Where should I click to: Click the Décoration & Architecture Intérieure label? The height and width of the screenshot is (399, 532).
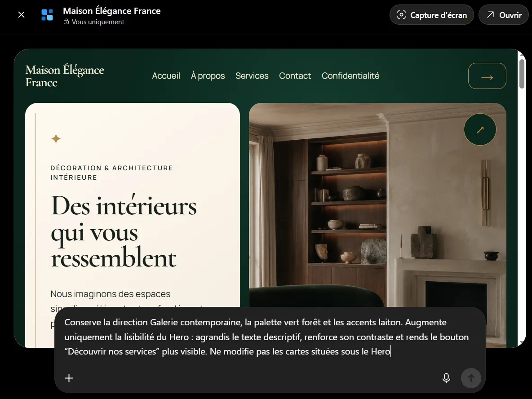pyautogui.click(x=111, y=173)
